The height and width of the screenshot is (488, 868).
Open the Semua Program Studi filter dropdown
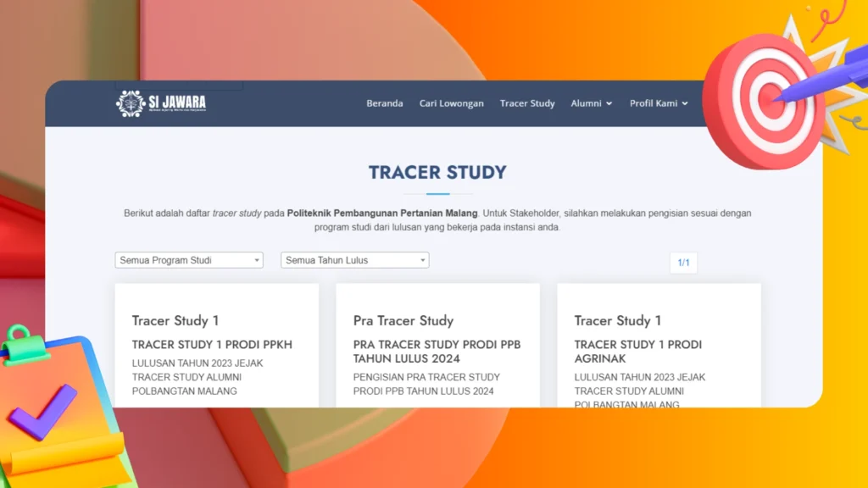[x=189, y=260]
